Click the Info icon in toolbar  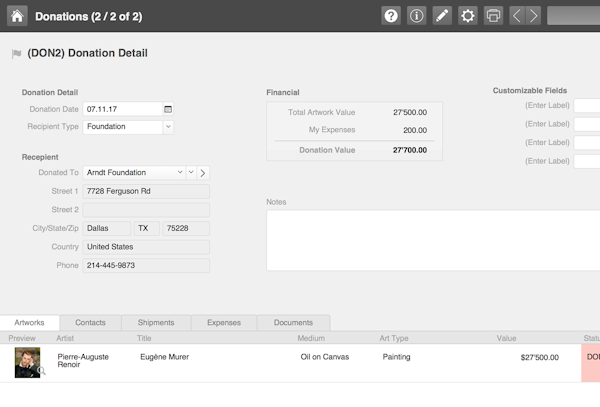[x=417, y=16]
